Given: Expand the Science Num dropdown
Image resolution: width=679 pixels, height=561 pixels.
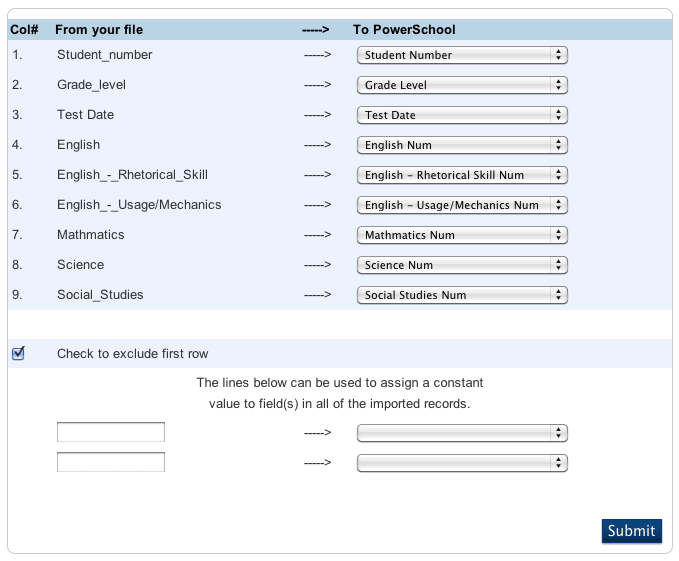Looking at the screenshot, I should 462,265.
